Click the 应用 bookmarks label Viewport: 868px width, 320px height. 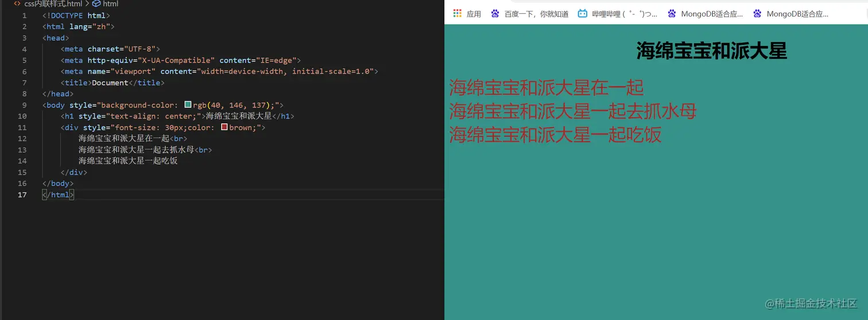coord(474,14)
